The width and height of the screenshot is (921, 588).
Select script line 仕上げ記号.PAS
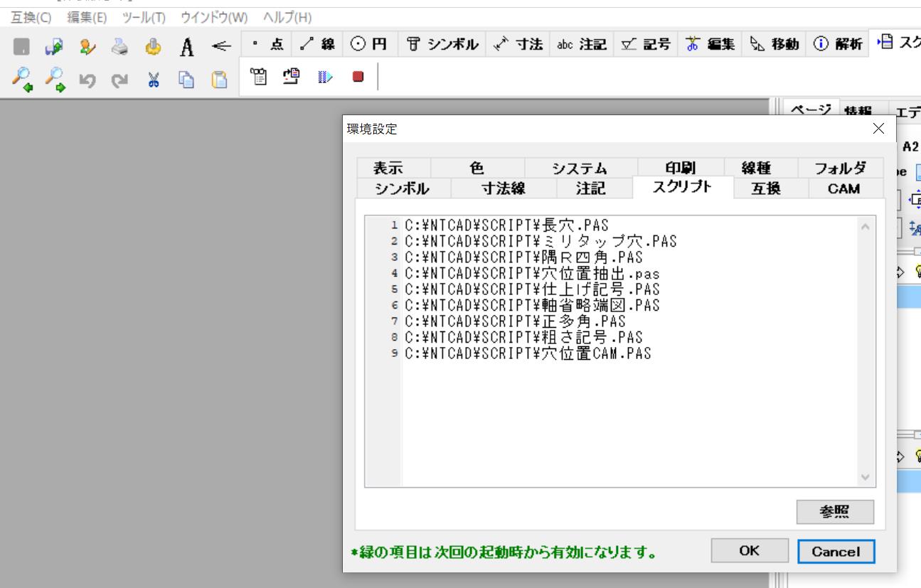point(532,289)
